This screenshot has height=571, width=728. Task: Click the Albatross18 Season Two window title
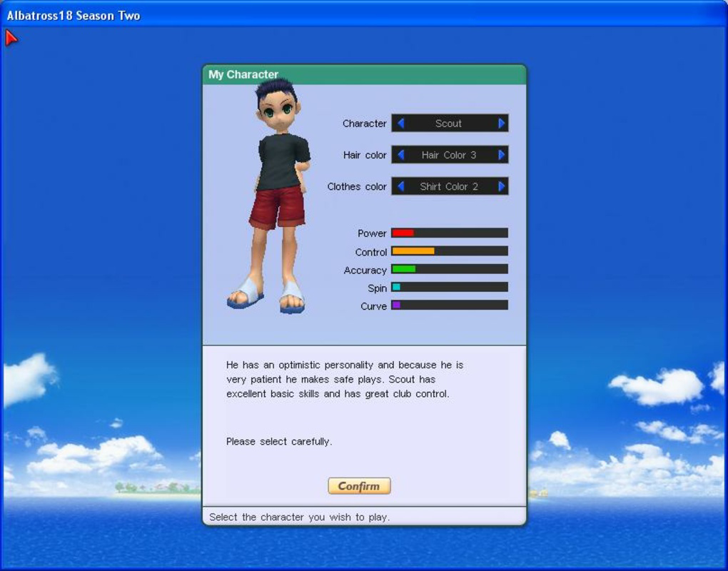pos(74,16)
